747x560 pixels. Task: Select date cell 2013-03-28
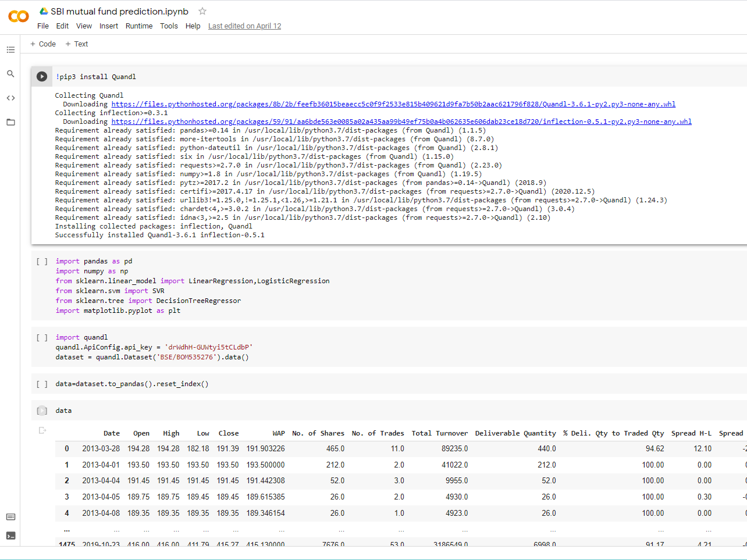click(x=101, y=449)
